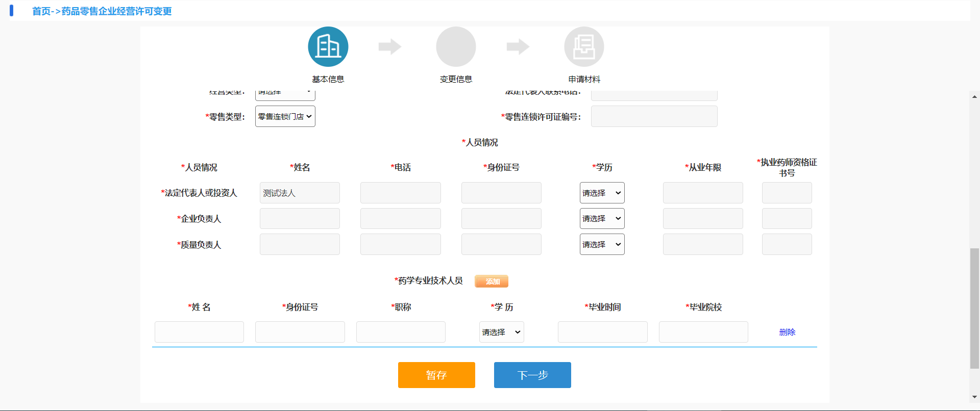Click the 毕业时间 input field

[602, 332]
